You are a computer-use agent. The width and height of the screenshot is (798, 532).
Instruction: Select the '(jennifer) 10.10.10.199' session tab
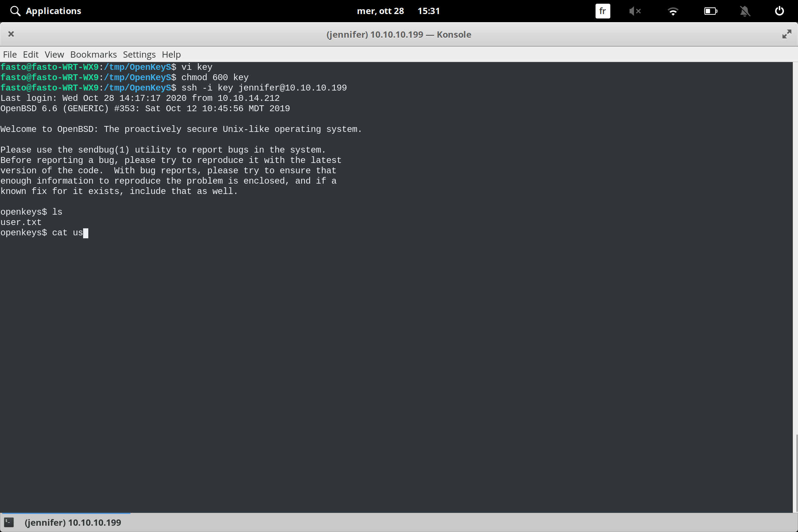pos(73,522)
